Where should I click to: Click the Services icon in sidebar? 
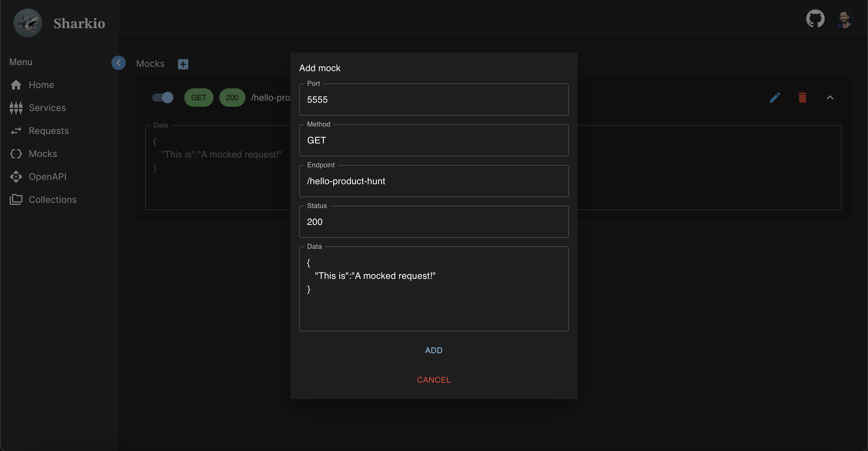pos(16,108)
